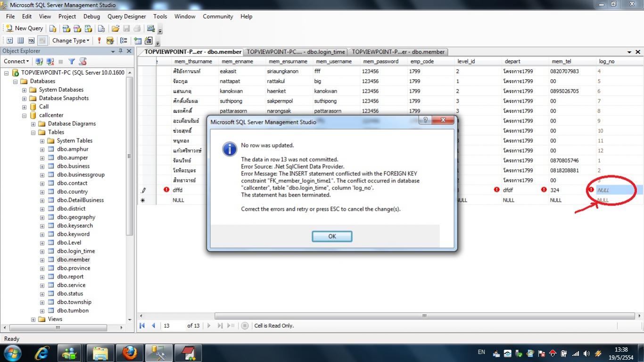Click OK in the error dialog

(332, 236)
